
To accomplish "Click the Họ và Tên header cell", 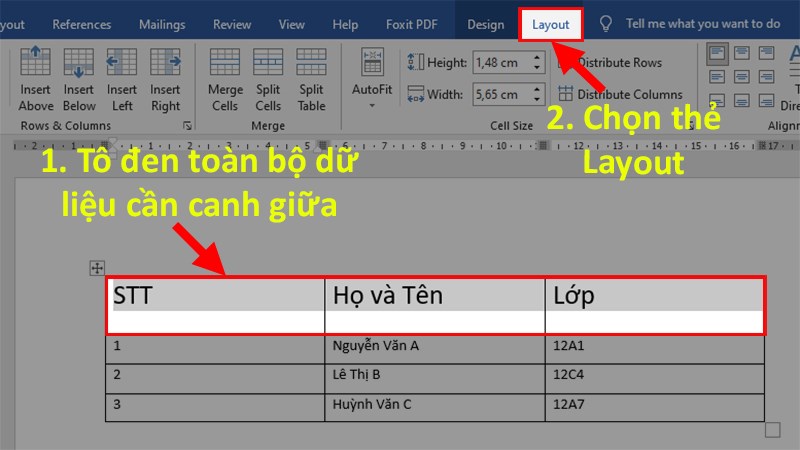I will tap(435, 306).
